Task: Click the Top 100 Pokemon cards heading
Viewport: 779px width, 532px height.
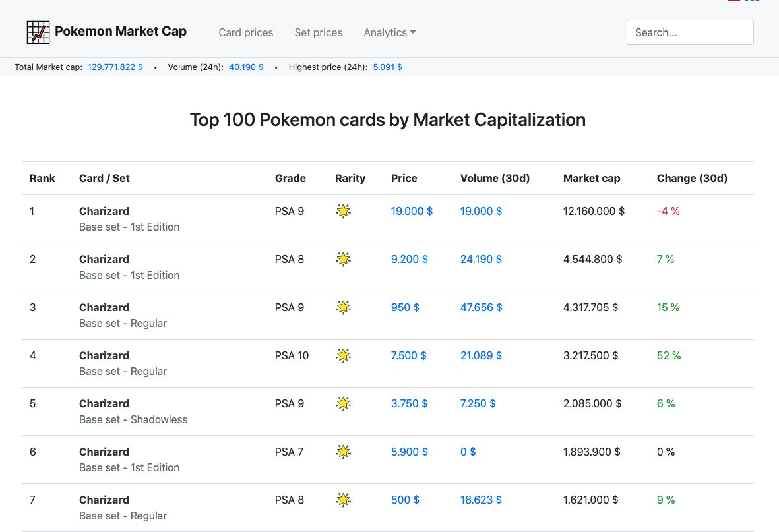Action: point(387,120)
